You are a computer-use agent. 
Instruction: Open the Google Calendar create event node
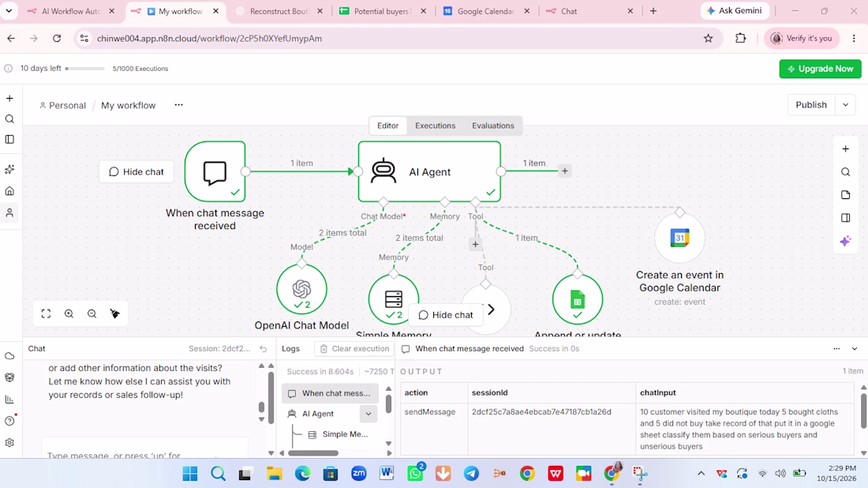[679, 238]
